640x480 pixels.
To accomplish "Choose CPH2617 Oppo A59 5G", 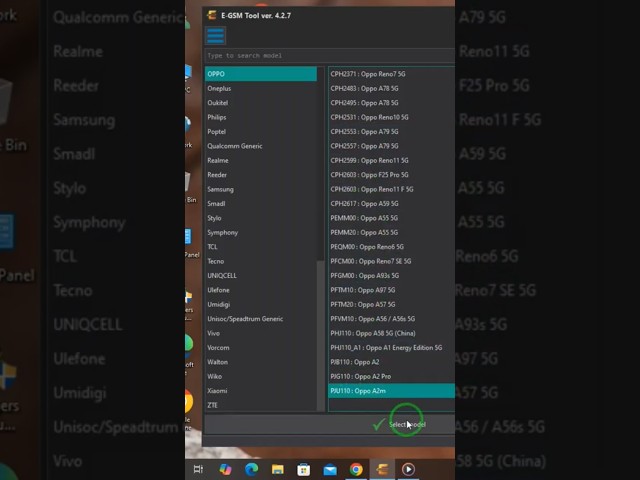I will pos(391,203).
